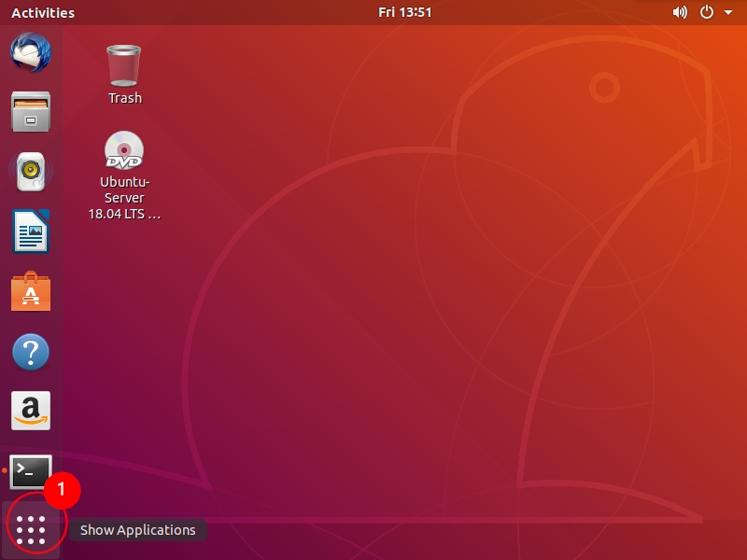
Task: Click the red number 1 badge
Action: point(63,488)
